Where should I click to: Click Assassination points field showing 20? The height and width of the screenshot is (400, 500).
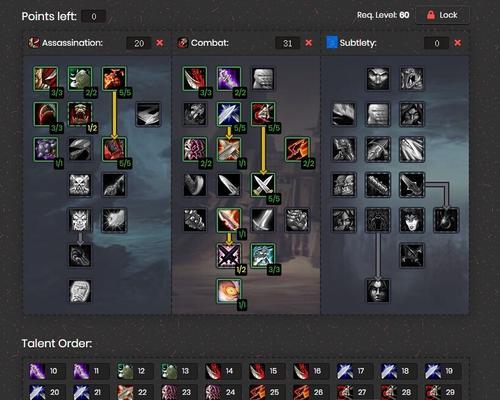[139, 43]
